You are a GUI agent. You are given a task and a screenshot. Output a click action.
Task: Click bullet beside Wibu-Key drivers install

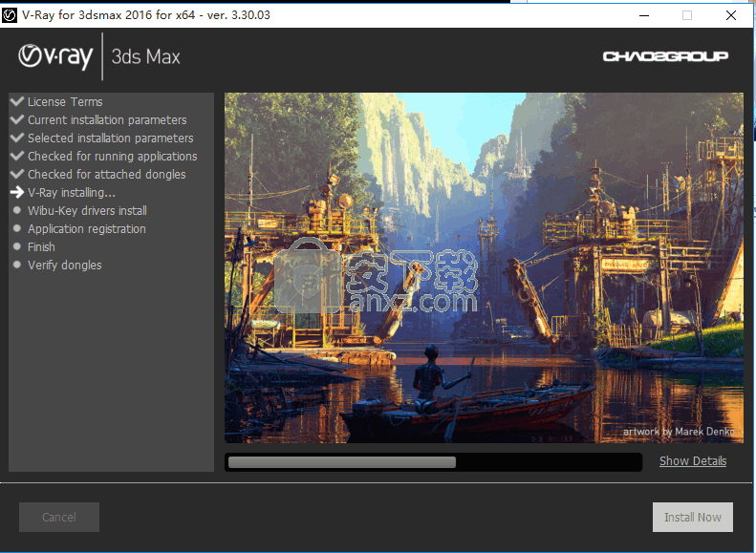[x=17, y=210]
